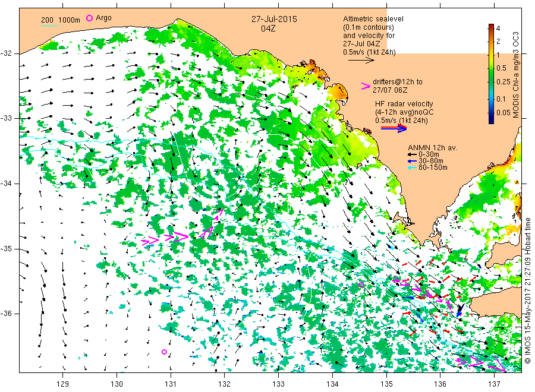
Task: Click the '134' longitude axis label
Action: (x=332, y=384)
